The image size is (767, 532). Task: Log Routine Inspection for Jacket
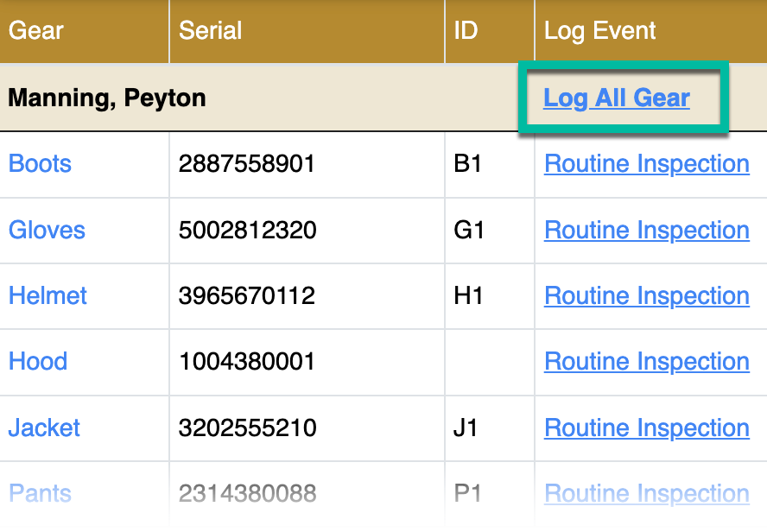coord(646,428)
